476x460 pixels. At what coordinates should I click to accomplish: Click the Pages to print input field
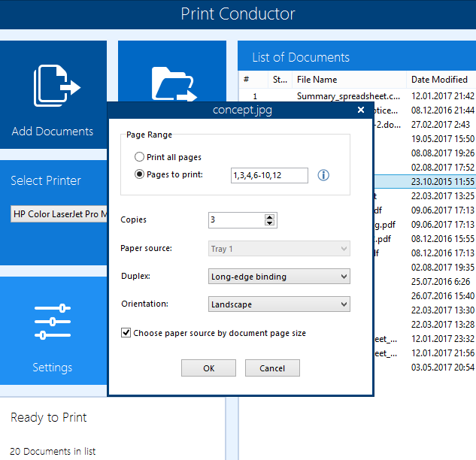pos(269,175)
